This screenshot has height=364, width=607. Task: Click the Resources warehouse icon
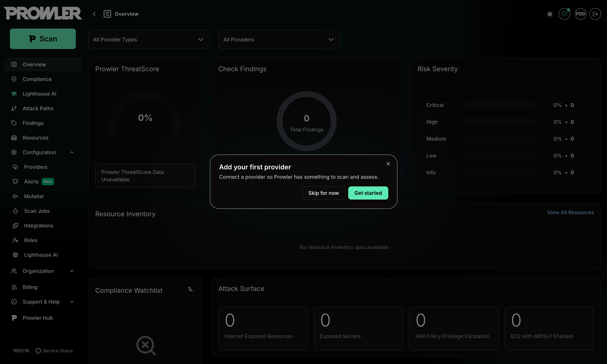coord(14,138)
